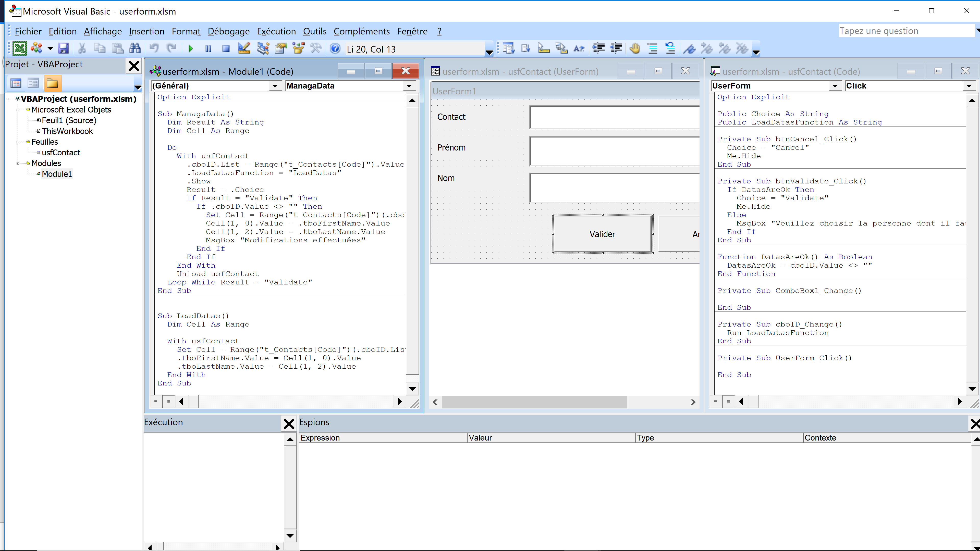
Task: Expand the usfContact form in project tree
Action: (60, 152)
